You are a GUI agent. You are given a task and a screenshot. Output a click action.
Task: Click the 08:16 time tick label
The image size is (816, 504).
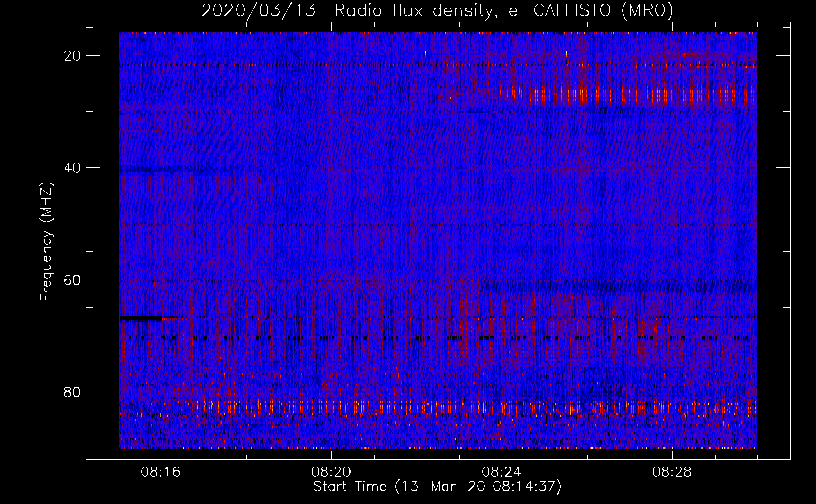161,472
